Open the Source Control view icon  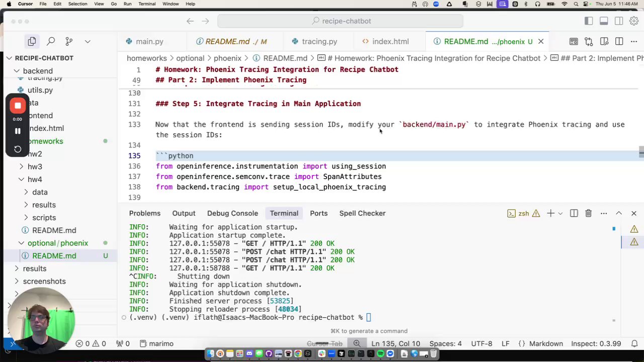(69, 41)
